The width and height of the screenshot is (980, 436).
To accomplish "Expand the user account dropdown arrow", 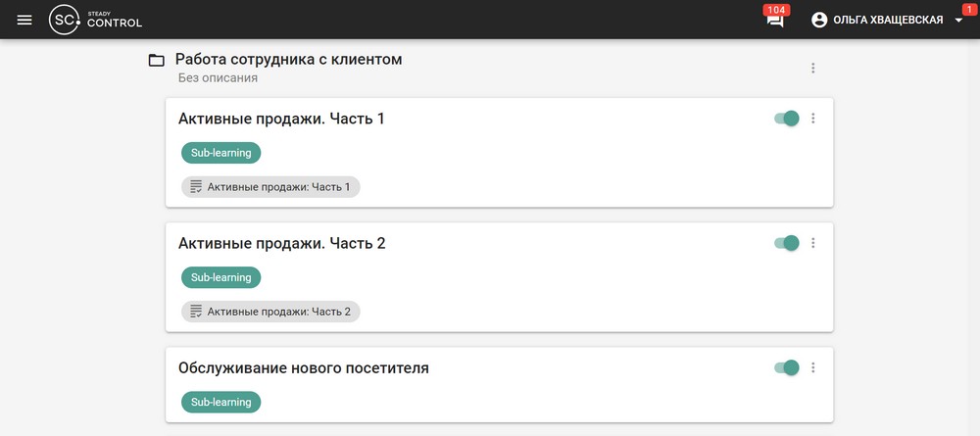I will [958, 21].
